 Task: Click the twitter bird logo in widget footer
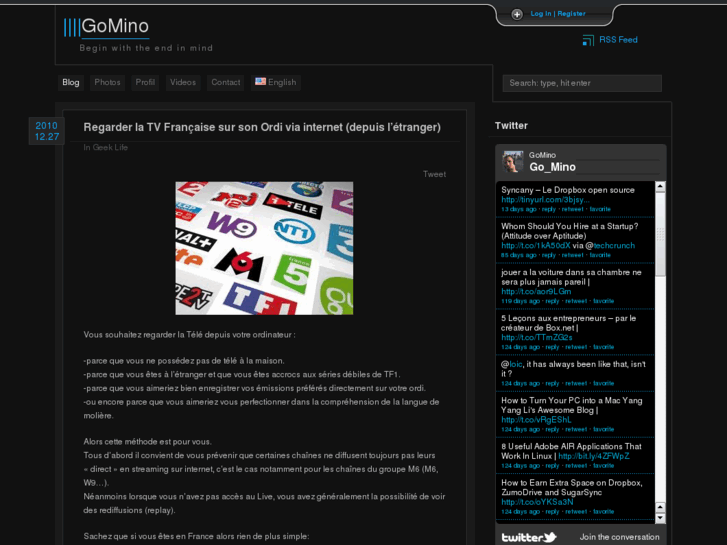(529, 537)
